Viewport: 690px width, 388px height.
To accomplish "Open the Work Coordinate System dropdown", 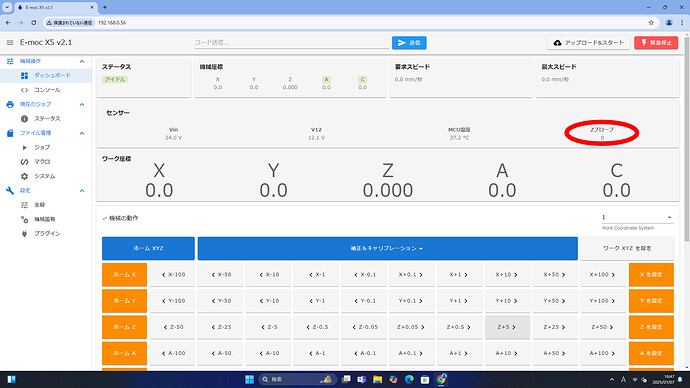I will coord(637,217).
